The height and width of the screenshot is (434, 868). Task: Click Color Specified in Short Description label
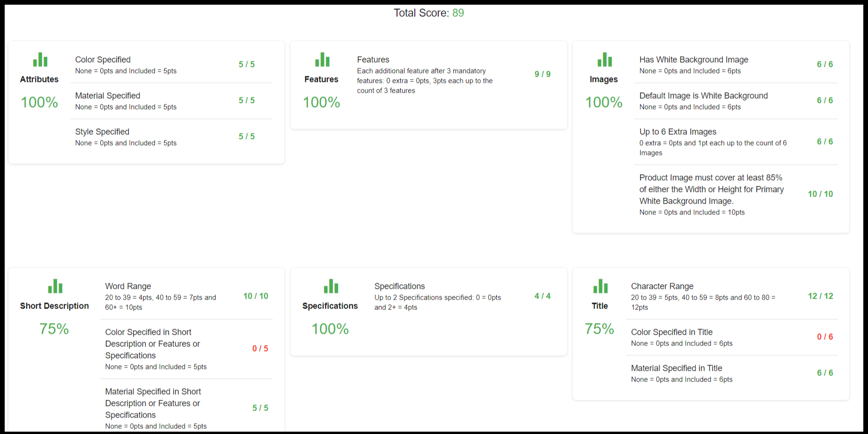152,344
